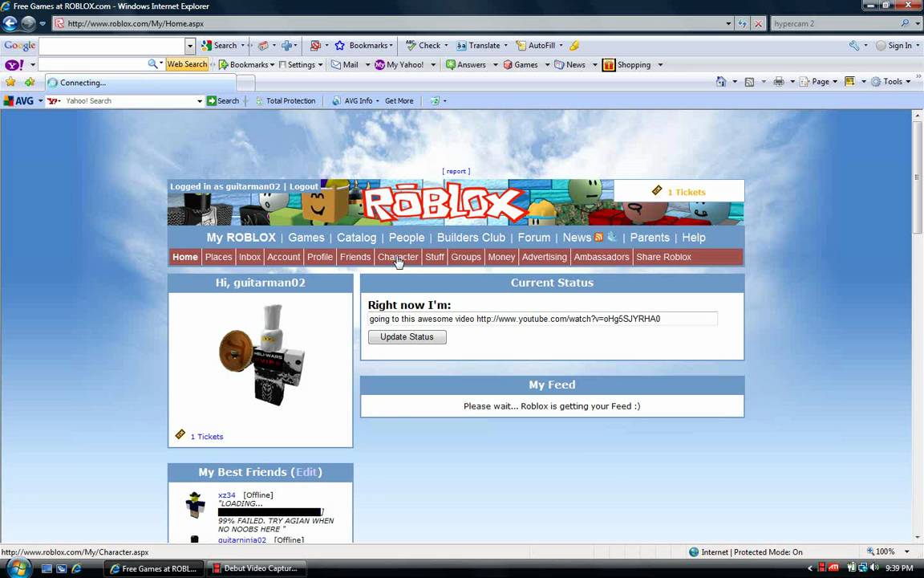Screen dimensions: 924x578
Task: Expand the Page menu dropdown
Action: pos(835,82)
